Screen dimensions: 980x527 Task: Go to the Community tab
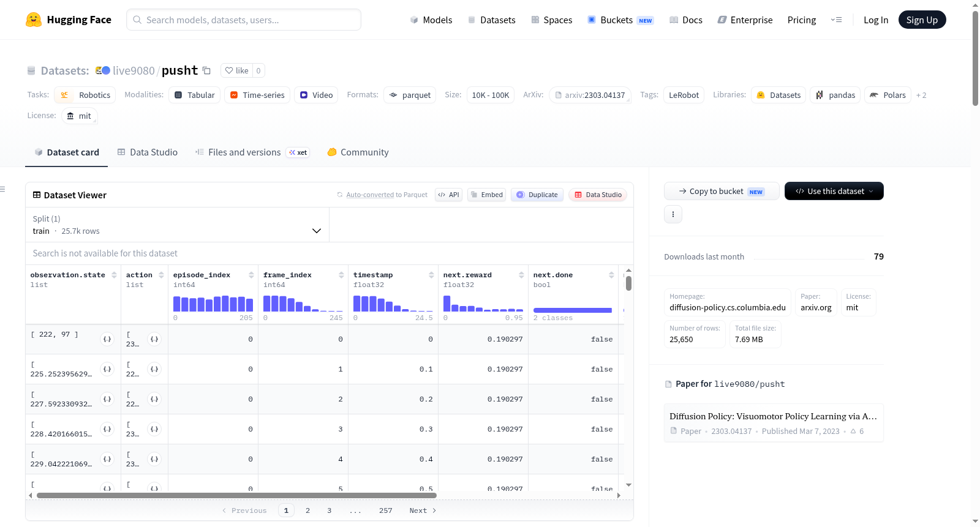coord(358,152)
